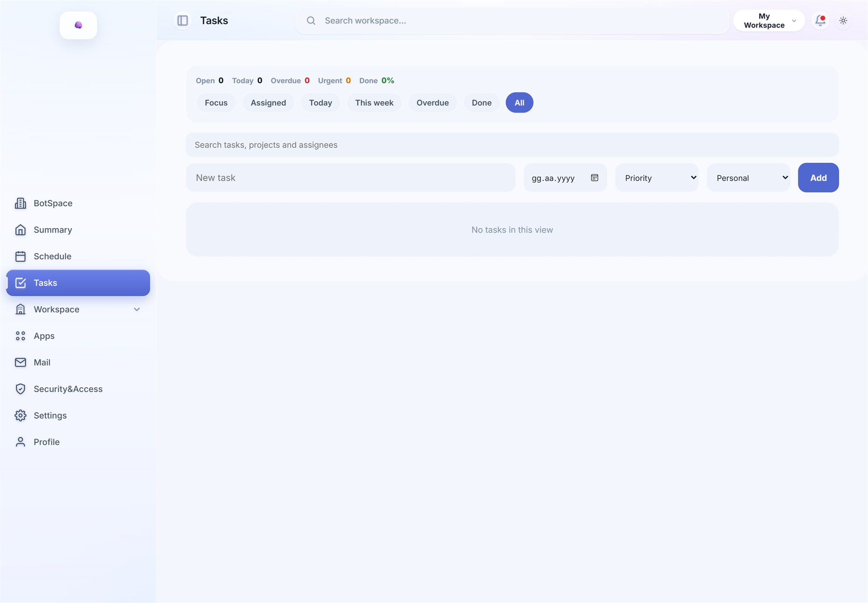Select the All filter chip

(x=519, y=103)
